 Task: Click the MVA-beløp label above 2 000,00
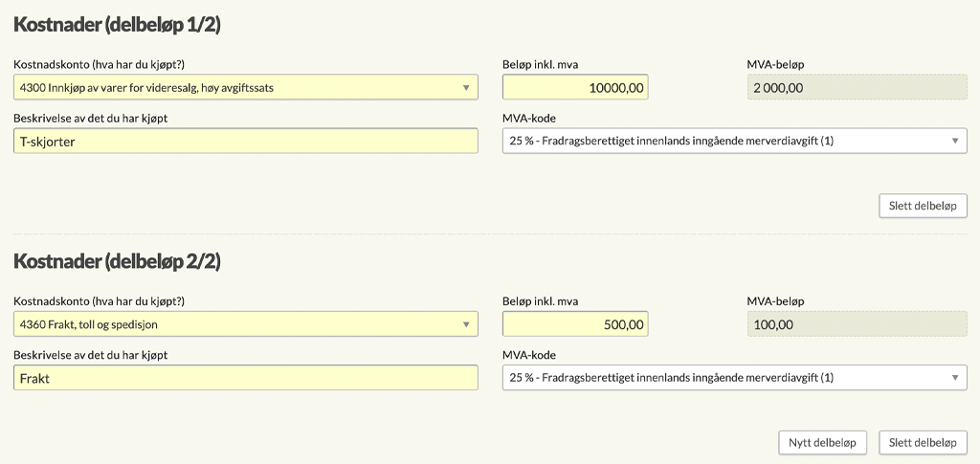pyautogui.click(x=775, y=64)
